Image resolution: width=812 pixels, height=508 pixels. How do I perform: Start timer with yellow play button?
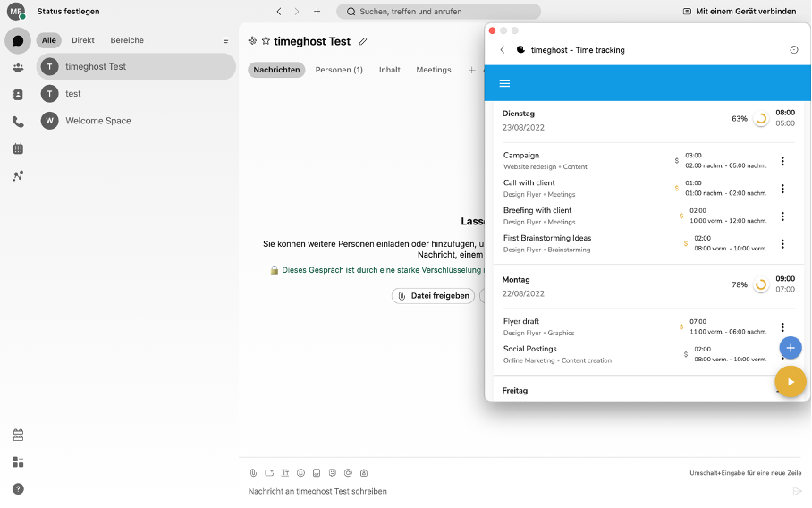click(x=790, y=382)
